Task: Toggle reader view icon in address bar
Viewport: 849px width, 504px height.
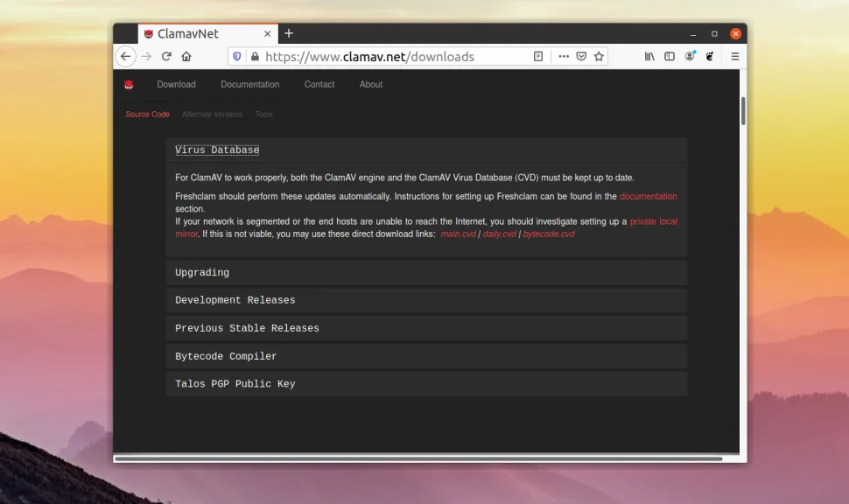Action: [x=538, y=56]
